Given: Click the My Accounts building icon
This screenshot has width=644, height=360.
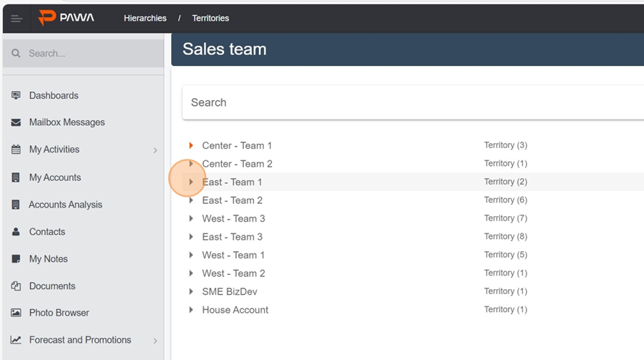Looking at the screenshot, I should (x=16, y=177).
